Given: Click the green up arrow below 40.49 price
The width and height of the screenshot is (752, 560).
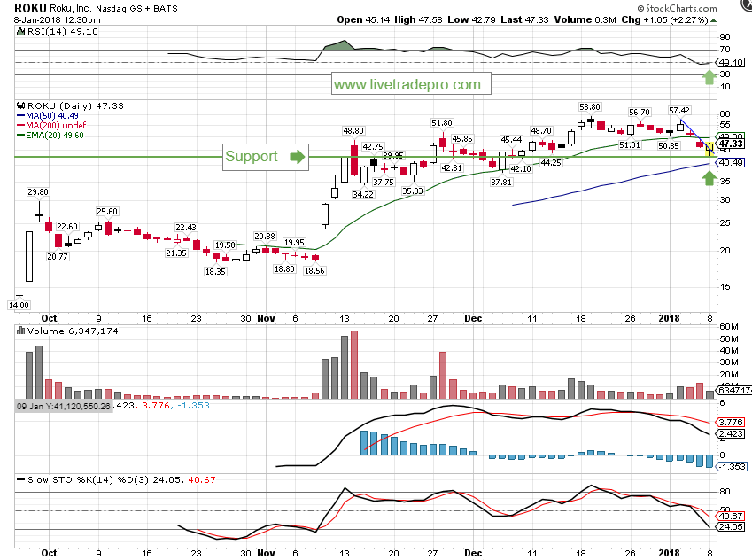Looking at the screenshot, I should (709, 178).
